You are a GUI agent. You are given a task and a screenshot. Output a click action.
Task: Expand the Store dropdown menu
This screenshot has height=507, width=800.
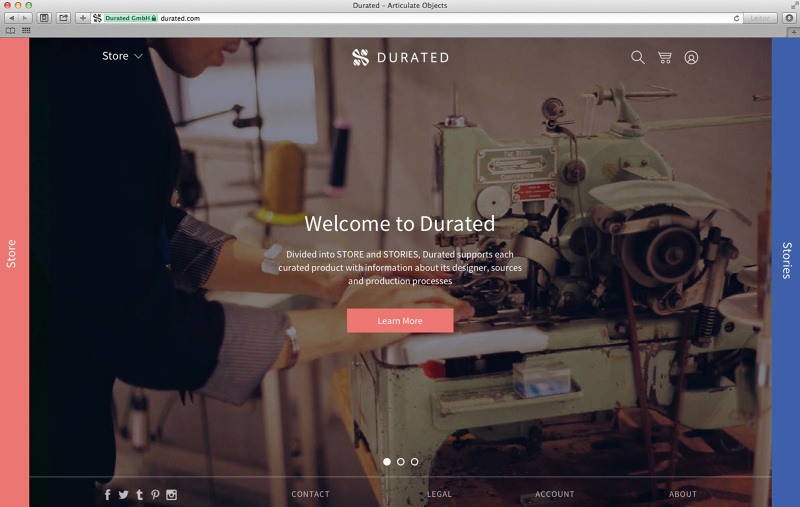click(122, 56)
